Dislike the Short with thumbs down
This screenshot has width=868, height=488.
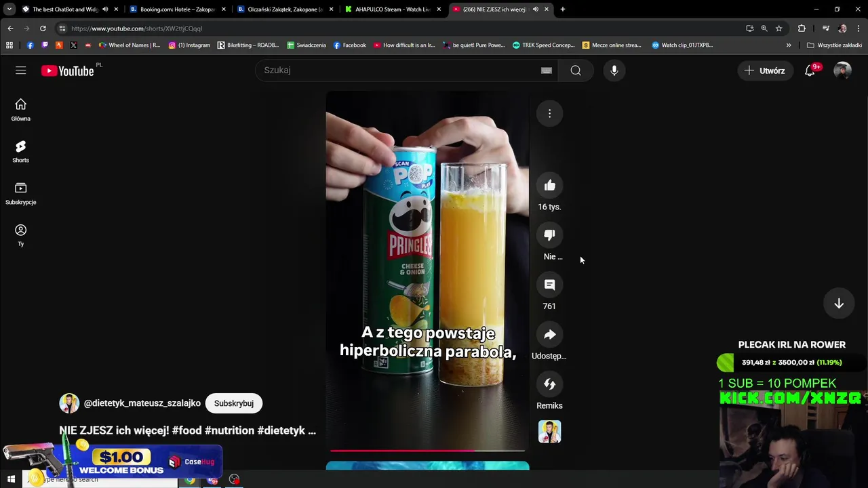pos(549,235)
